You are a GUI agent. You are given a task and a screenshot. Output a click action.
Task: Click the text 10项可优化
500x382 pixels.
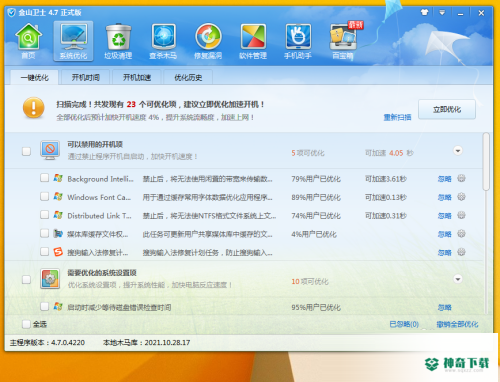[x=310, y=282]
